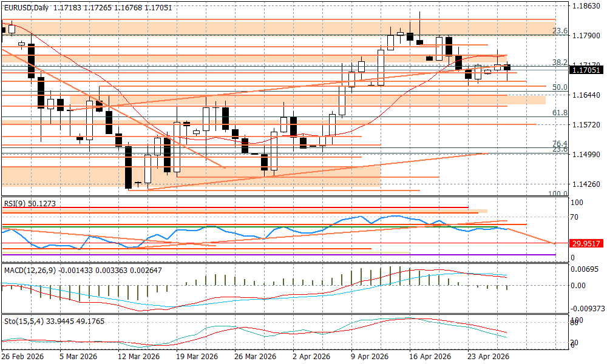The height and width of the screenshot is (364, 607).
Task: Click the 9 Apr 2026 date marker
Action: pyautogui.click(x=370, y=357)
